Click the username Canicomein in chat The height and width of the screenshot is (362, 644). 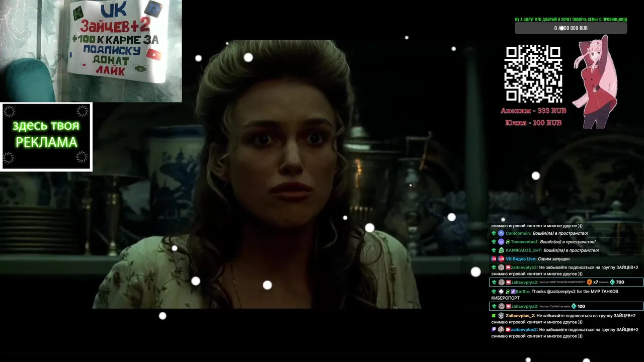[x=518, y=233]
